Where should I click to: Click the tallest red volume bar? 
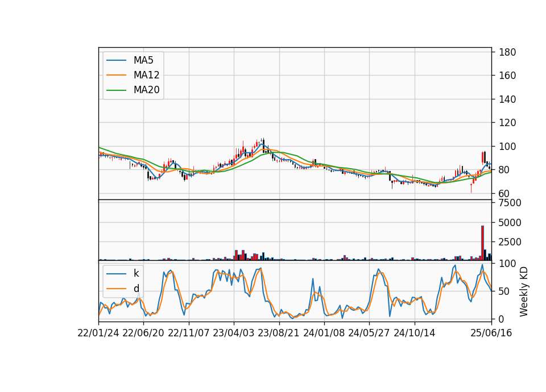(482, 243)
